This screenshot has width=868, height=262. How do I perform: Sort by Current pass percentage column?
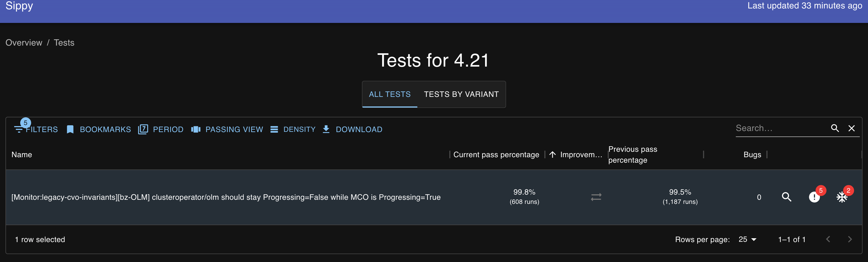click(x=496, y=154)
